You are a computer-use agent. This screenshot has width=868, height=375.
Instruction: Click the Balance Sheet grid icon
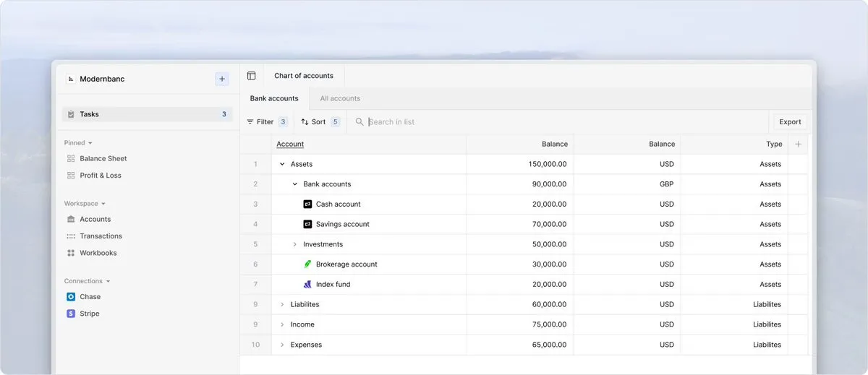[71, 158]
